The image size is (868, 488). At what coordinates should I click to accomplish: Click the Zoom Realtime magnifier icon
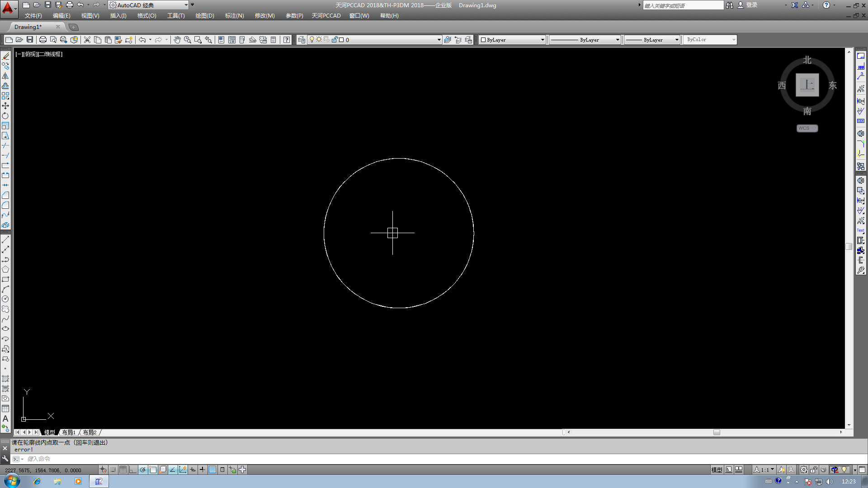188,40
